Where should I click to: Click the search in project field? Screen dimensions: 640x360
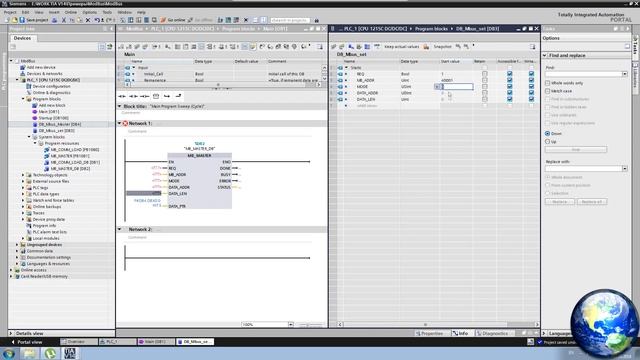click(x=290, y=20)
